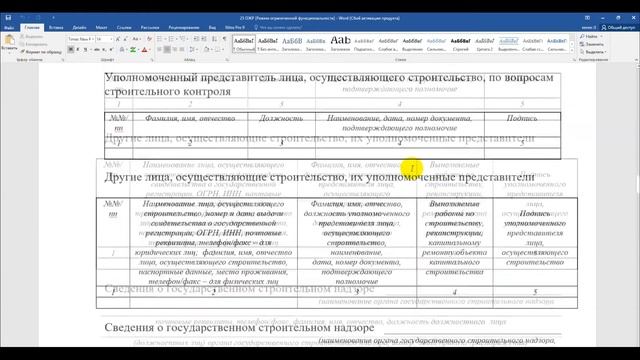
Task: Toggle bold formatting
Action: [71, 49]
